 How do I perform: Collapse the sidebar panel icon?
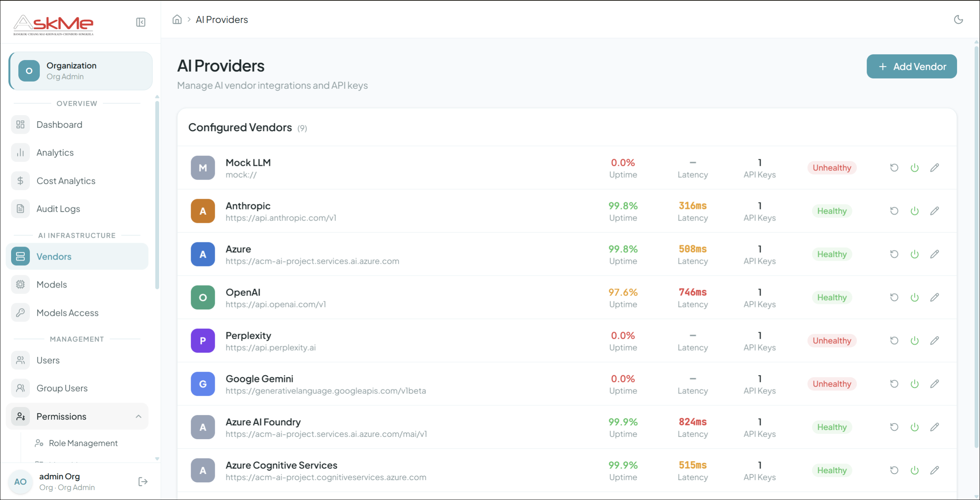pos(140,22)
